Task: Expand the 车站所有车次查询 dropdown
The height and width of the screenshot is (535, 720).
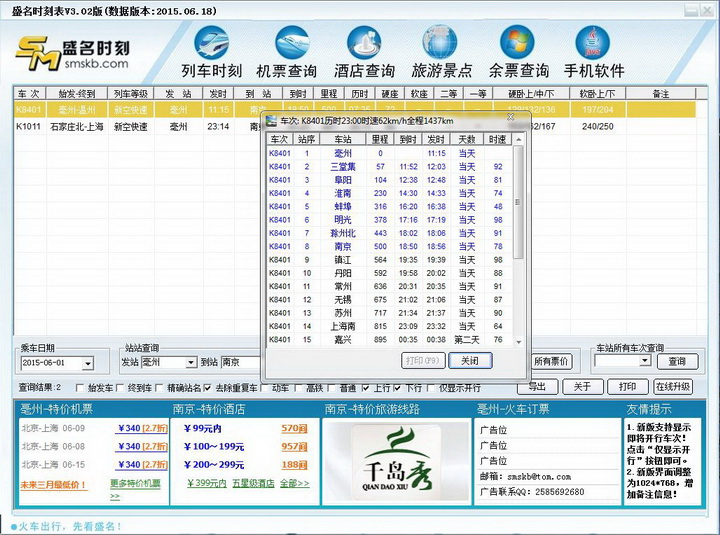Action: click(x=645, y=360)
